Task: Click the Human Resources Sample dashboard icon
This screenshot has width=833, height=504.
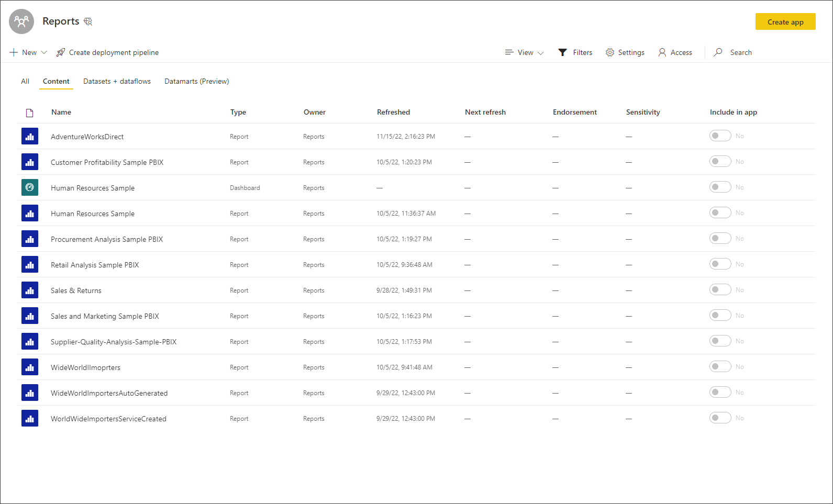Action: tap(30, 187)
